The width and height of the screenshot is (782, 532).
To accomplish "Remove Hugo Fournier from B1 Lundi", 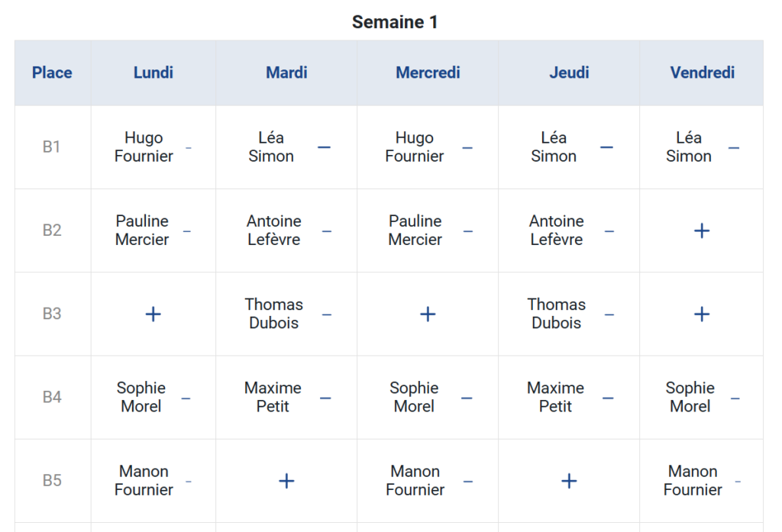I will point(188,147).
